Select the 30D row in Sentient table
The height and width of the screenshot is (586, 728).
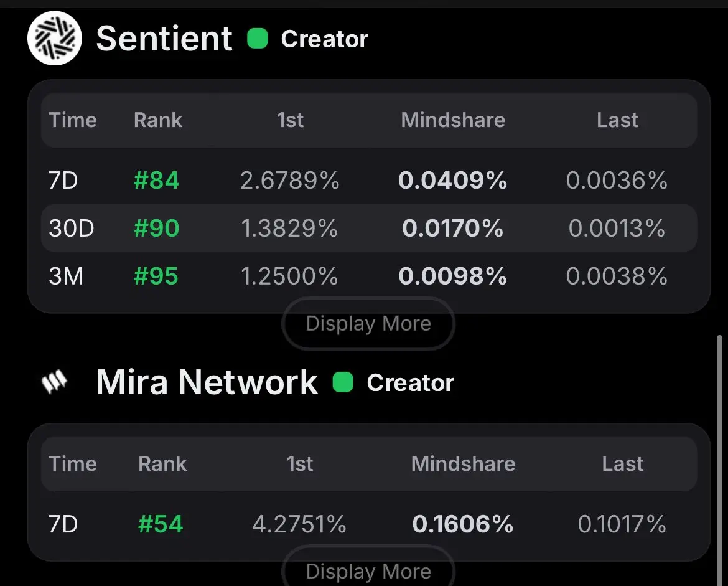tap(369, 228)
